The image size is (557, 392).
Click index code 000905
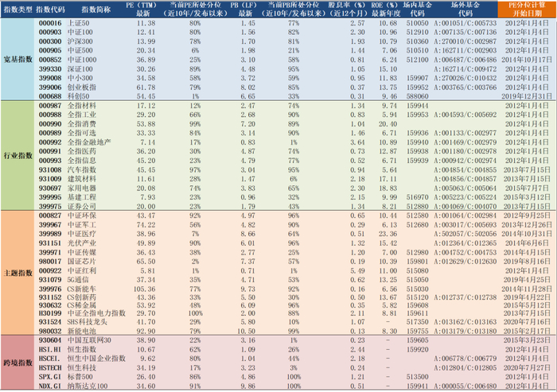pyautogui.click(x=50, y=50)
